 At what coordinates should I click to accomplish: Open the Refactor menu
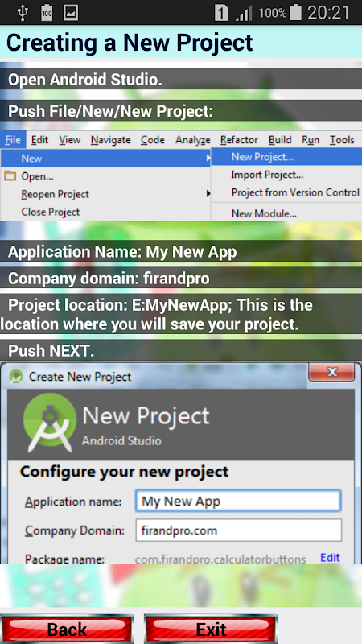239,140
